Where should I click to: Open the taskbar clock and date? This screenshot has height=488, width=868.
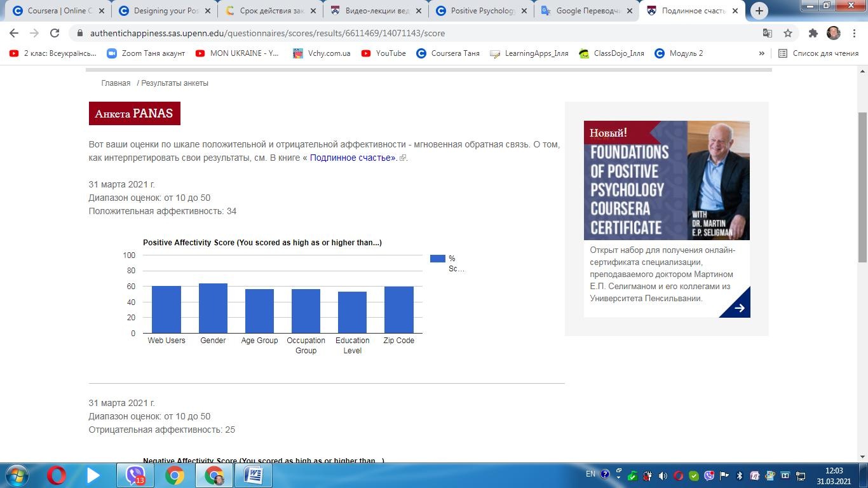tap(834, 476)
